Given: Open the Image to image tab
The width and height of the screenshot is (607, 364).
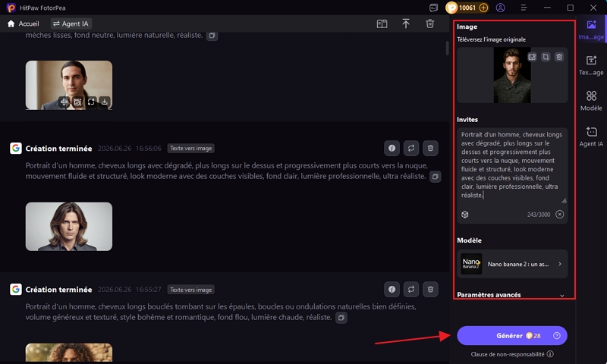Looking at the screenshot, I should pyautogui.click(x=591, y=30).
